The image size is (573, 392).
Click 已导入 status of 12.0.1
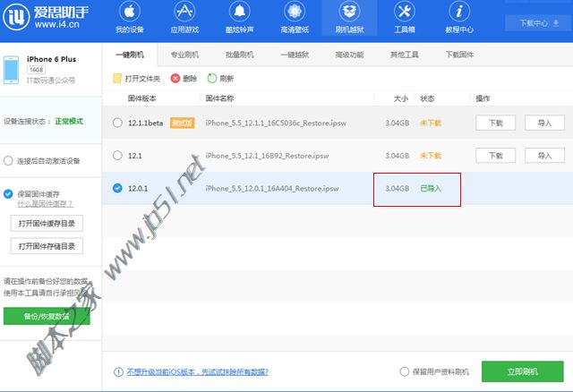click(x=431, y=189)
